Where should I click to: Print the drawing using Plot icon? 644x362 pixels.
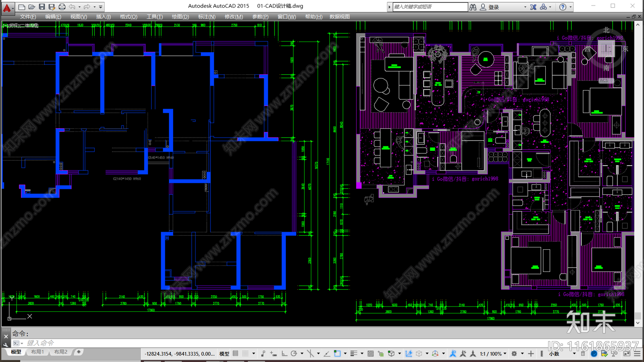[x=62, y=7]
